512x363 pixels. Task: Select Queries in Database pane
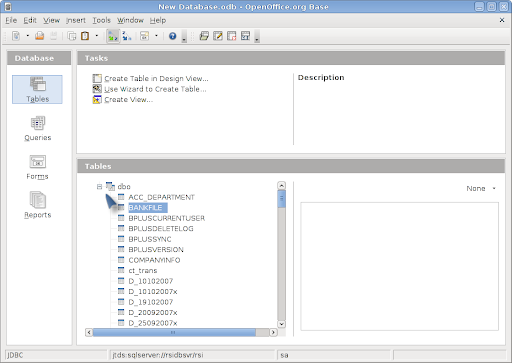coord(38,128)
